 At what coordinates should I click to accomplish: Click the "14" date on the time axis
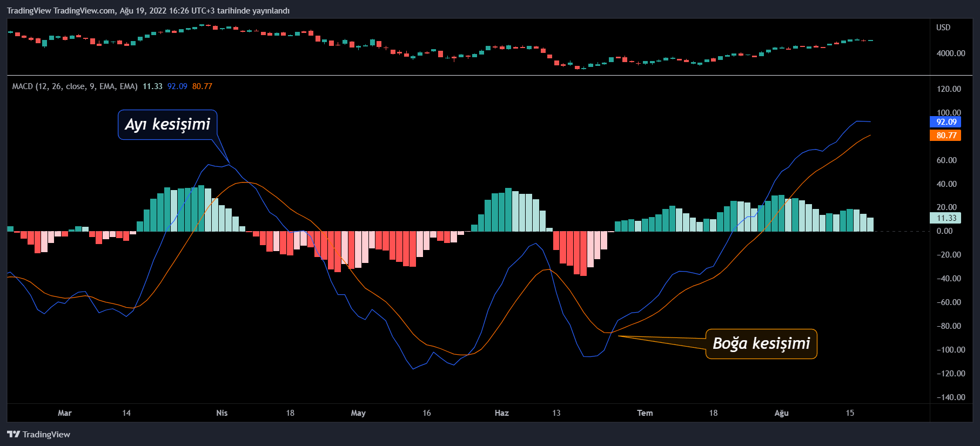(x=126, y=413)
